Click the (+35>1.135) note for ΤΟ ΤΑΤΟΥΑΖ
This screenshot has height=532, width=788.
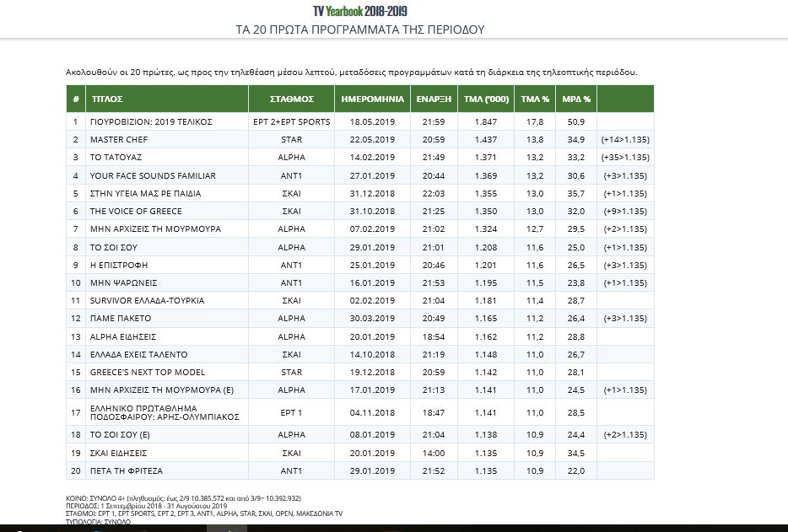pyautogui.click(x=624, y=158)
